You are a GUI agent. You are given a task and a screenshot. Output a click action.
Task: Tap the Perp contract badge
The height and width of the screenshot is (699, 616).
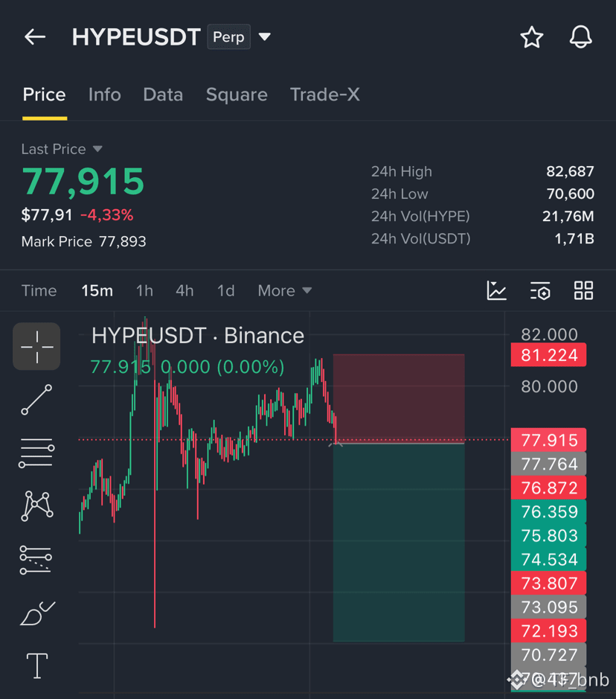click(228, 36)
